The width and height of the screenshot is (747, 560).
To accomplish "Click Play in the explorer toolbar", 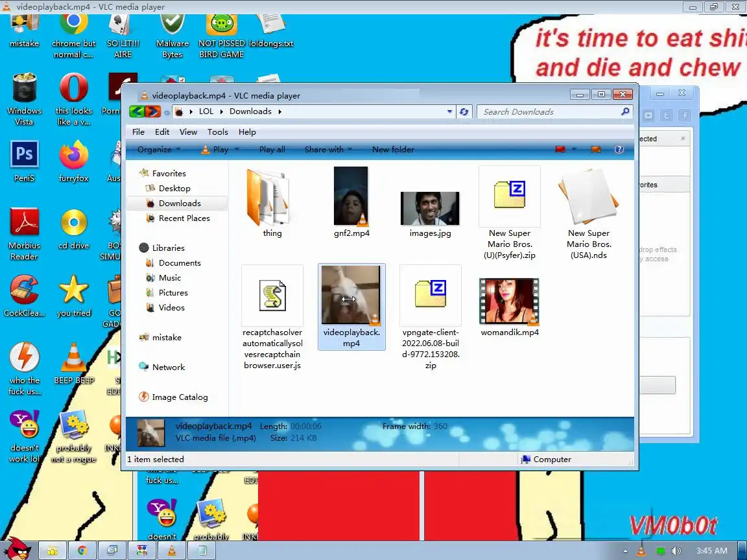I will tap(215, 150).
